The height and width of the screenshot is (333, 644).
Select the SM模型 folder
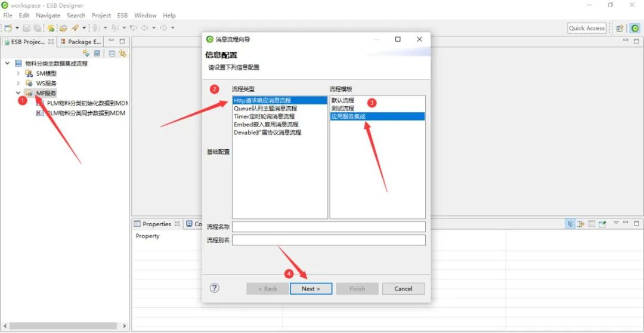coord(46,73)
